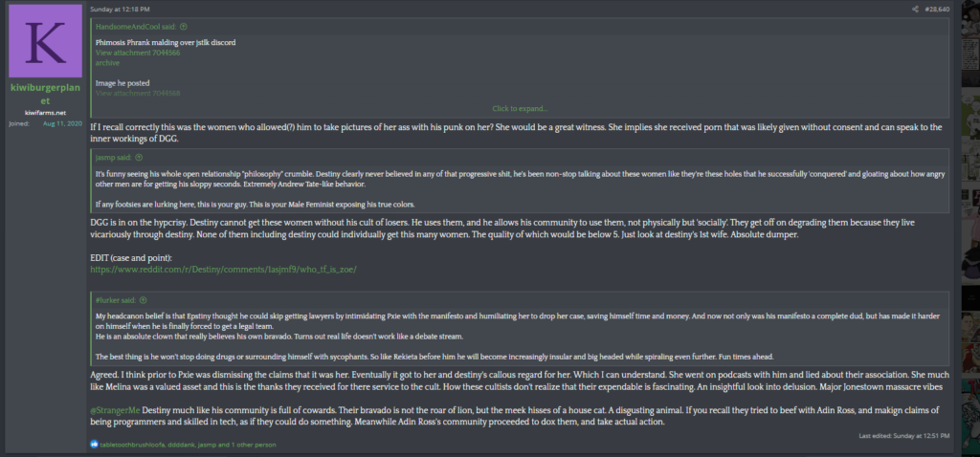Open post number #28,640 permalink
Screen dimensions: 980x457
click(x=937, y=10)
